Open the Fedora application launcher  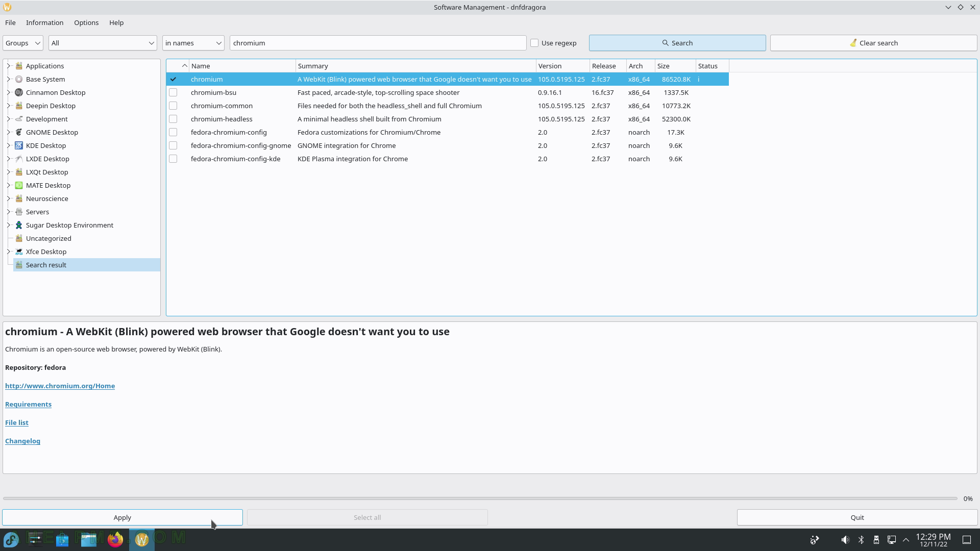point(11,539)
